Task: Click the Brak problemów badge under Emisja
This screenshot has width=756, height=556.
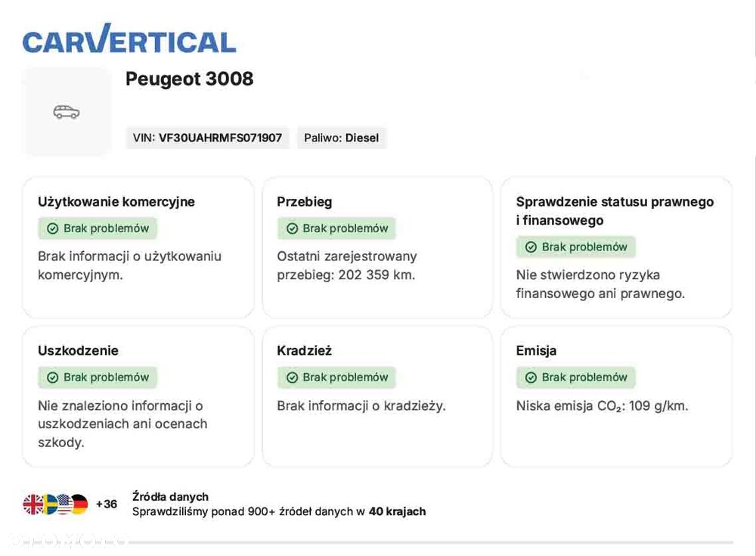Action: [x=576, y=377]
